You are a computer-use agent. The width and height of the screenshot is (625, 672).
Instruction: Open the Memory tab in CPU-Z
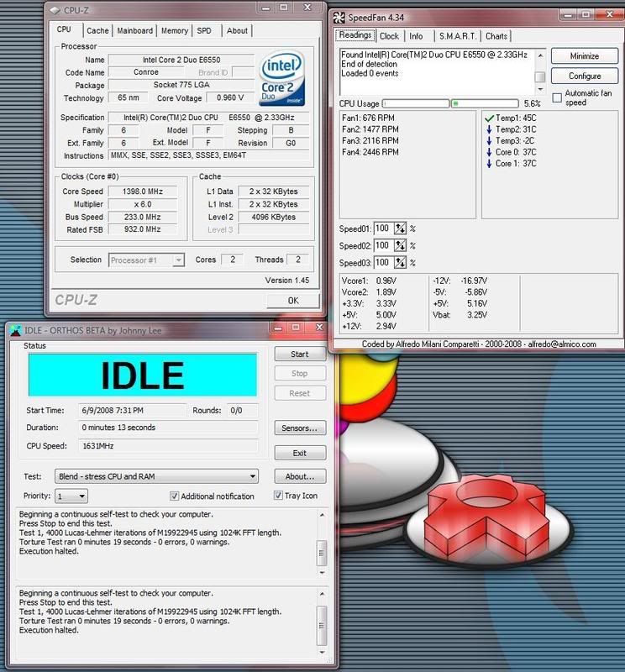175,30
